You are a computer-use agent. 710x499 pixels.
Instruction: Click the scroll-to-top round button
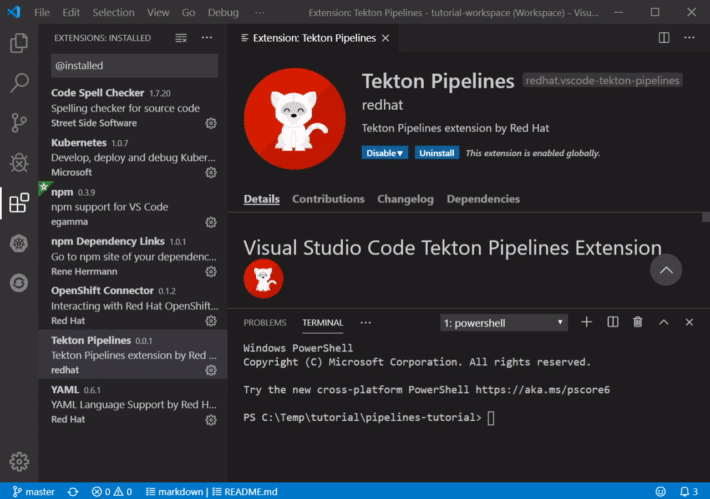coord(666,270)
